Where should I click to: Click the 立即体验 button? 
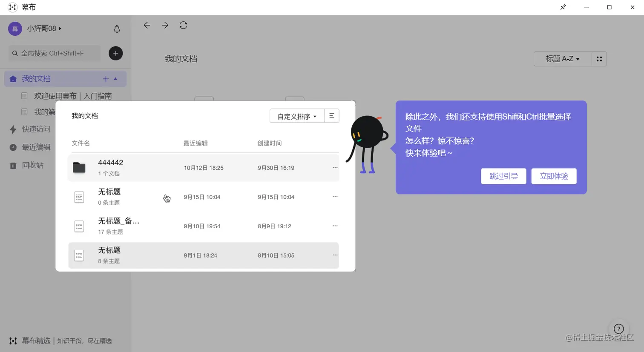(x=554, y=176)
